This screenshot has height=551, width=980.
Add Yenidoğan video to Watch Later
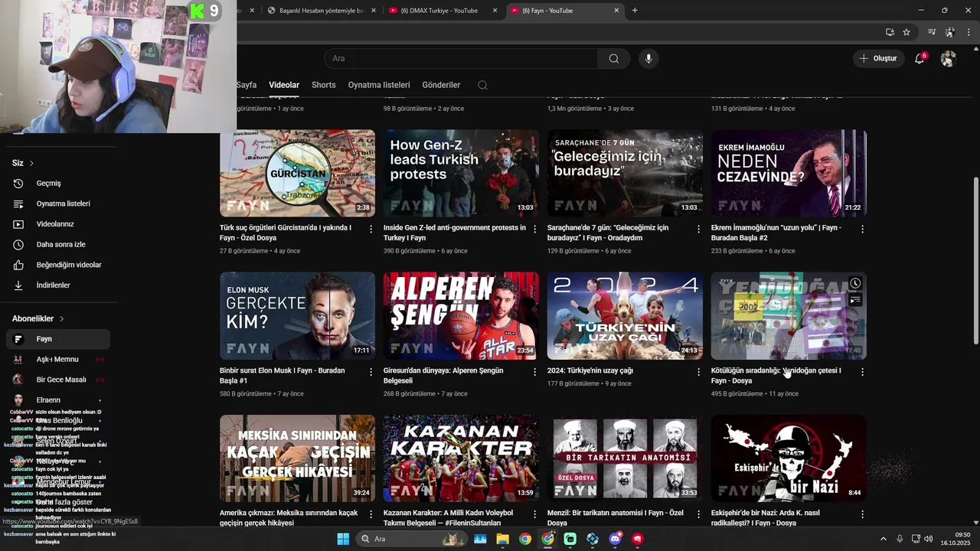point(855,284)
